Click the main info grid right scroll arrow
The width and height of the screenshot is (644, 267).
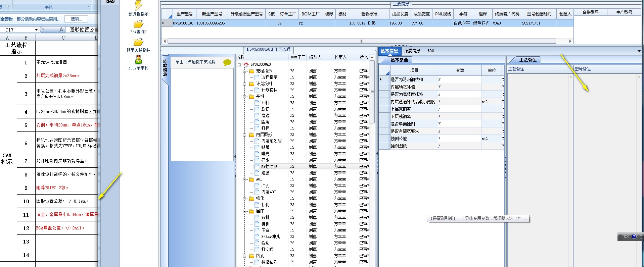[570, 41]
